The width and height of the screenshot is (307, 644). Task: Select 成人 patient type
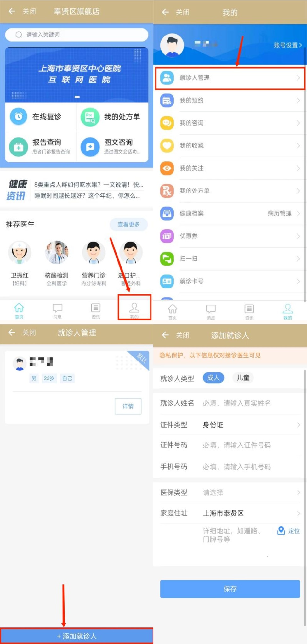[213, 378]
